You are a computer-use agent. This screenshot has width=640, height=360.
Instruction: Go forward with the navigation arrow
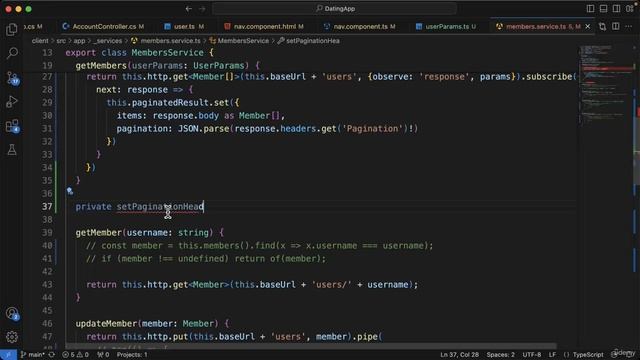pos(202,9)
